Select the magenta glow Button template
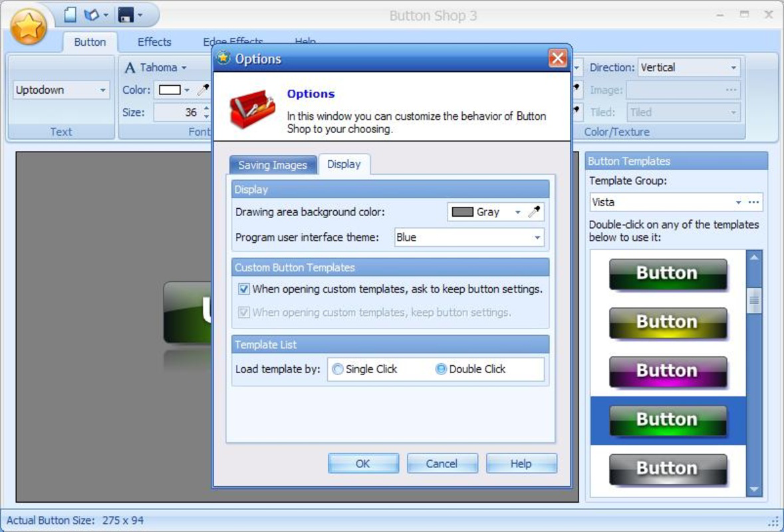Image resolution: width=784 pixels, height=532 pixels. 668,372
